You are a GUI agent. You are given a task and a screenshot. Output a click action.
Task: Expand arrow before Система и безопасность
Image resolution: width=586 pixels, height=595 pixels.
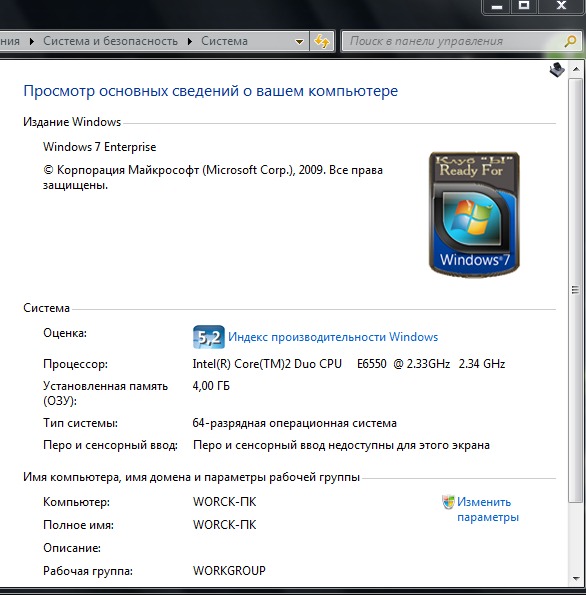(x=32, y=41)
